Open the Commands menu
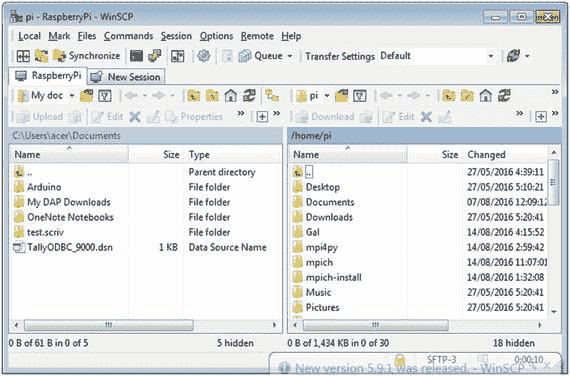The image size is (570, 376). point(128,36)
